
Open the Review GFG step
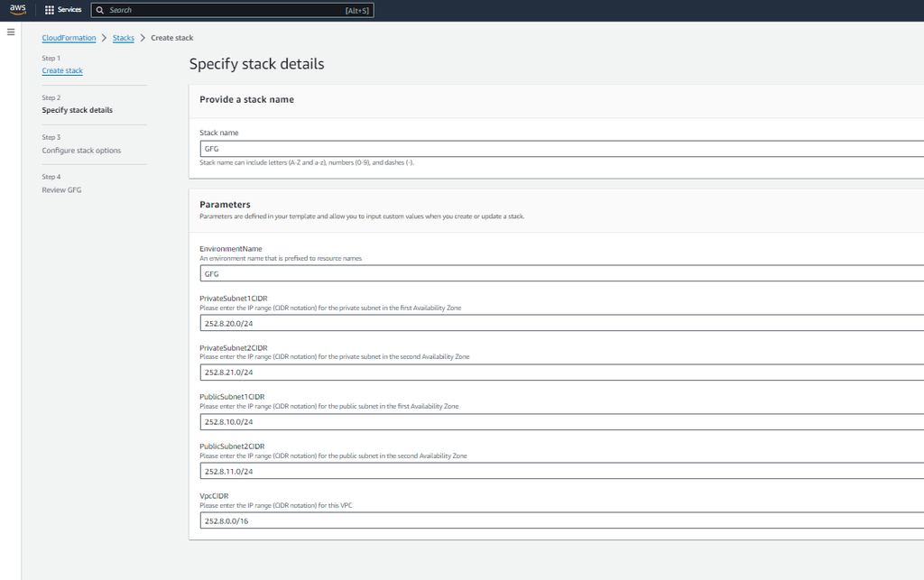pos(62,189)
